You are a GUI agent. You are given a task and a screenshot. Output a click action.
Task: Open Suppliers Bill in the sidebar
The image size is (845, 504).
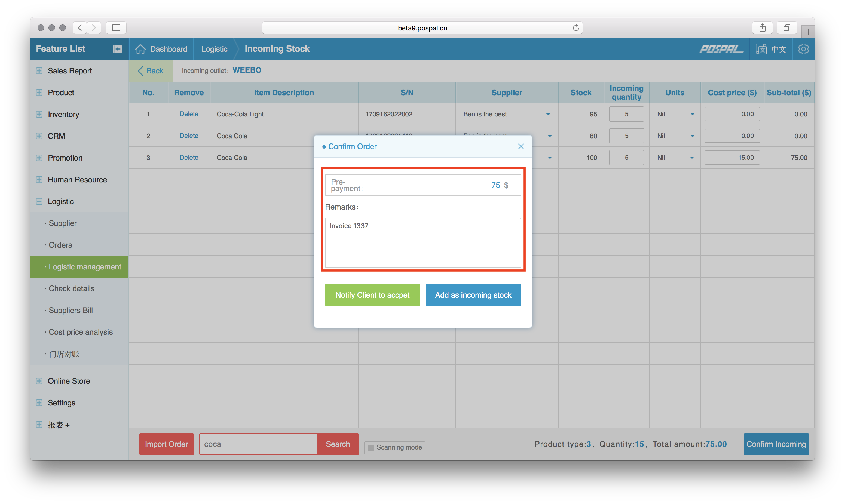click(x=71, y=310)
